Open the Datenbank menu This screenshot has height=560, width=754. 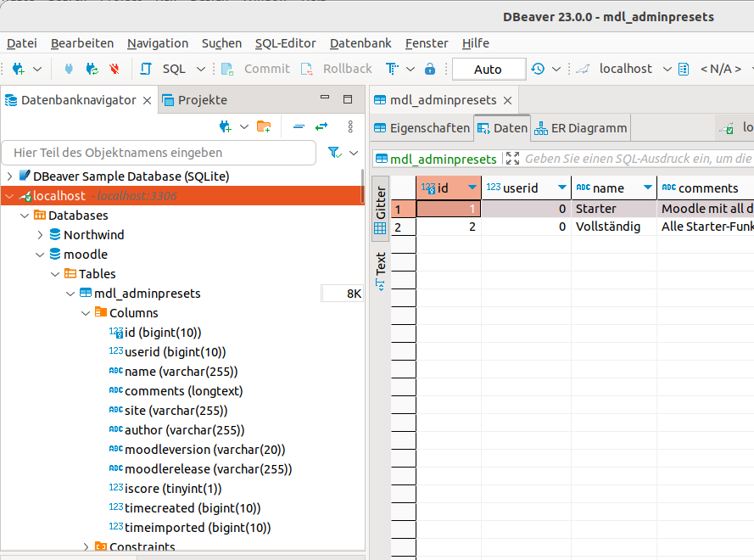coord(360,43)
